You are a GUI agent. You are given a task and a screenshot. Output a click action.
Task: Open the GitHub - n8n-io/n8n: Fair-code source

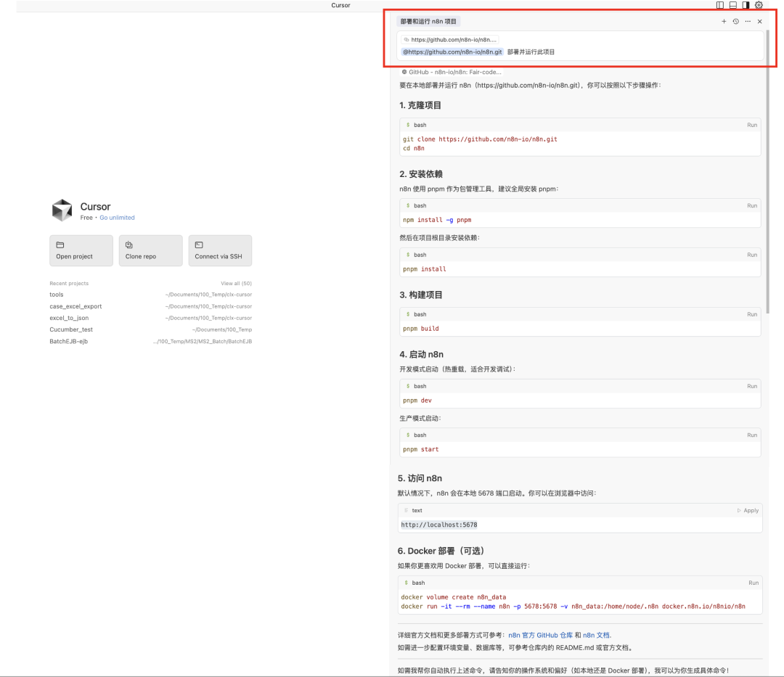click(x=452, y=72)
